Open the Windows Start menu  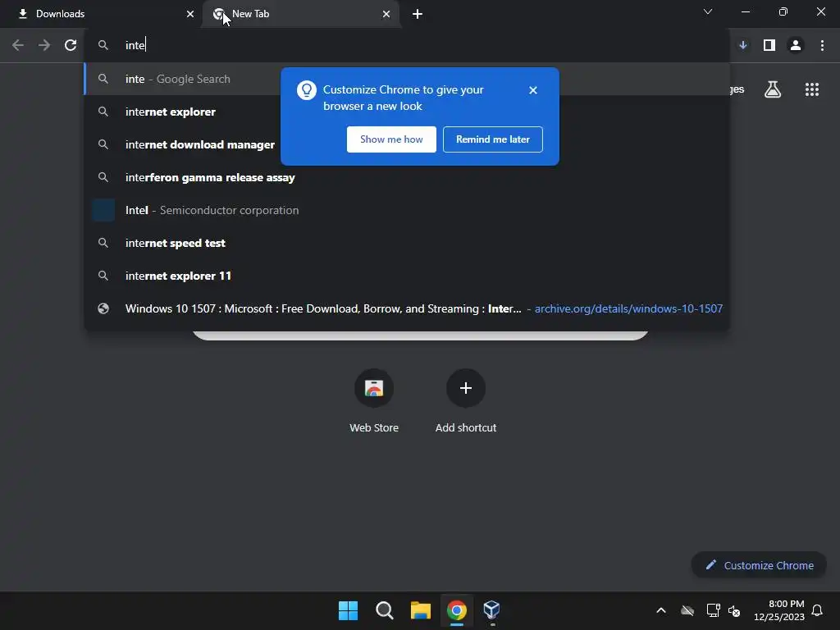click(348, 610)
